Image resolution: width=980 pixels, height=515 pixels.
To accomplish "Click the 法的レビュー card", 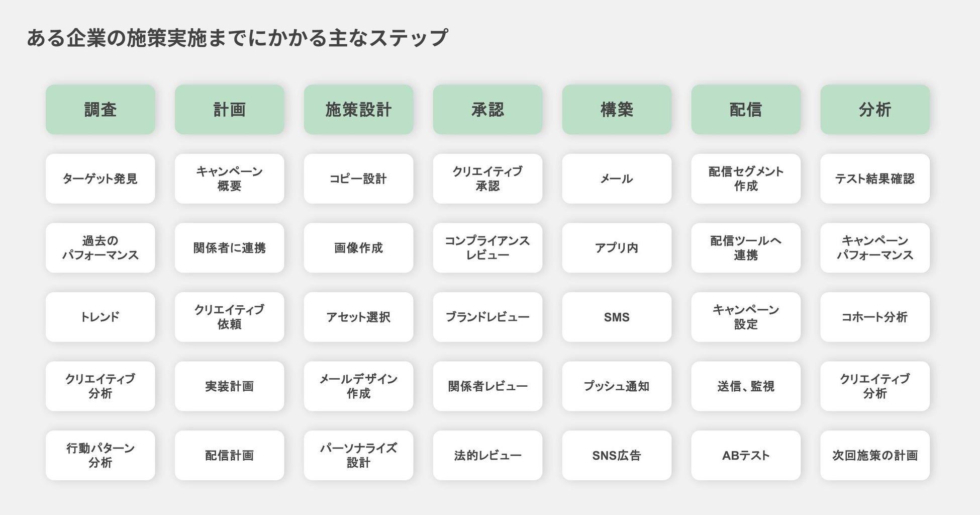I will [487, 455].
